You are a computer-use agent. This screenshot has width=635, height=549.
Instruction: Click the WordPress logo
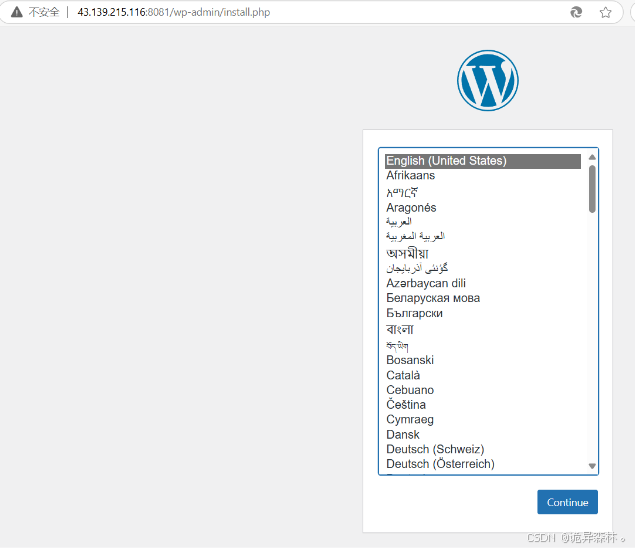tap(488, 80)
